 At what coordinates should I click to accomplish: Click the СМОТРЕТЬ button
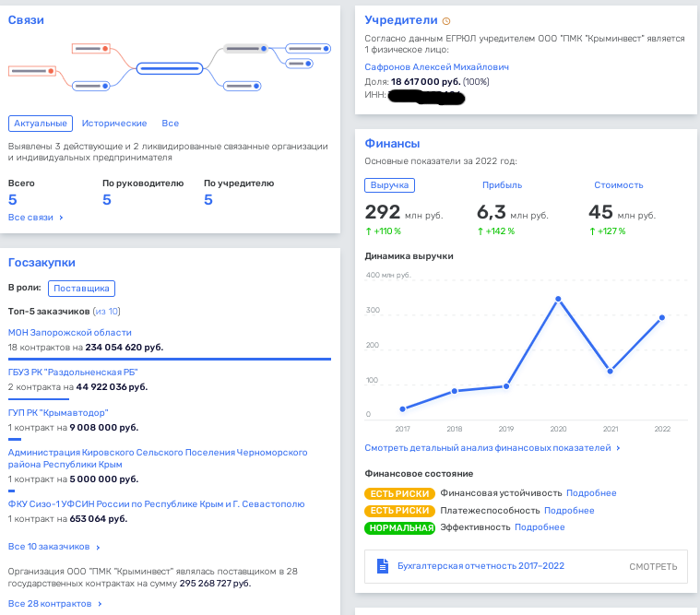click(653, 567)
